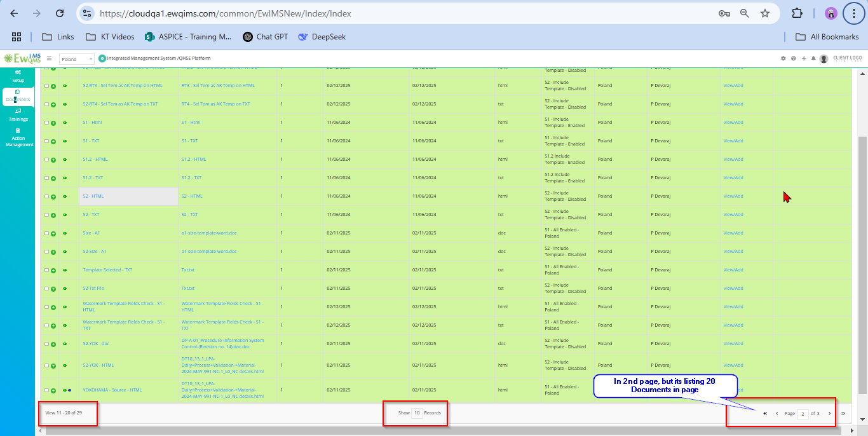
Task: Click the EwQIMS logo
Action: [22, 58]
